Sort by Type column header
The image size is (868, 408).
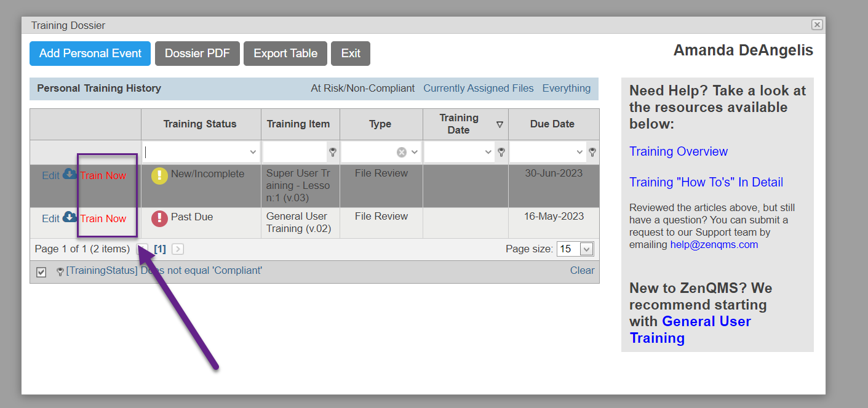click(x=380, y=124)
